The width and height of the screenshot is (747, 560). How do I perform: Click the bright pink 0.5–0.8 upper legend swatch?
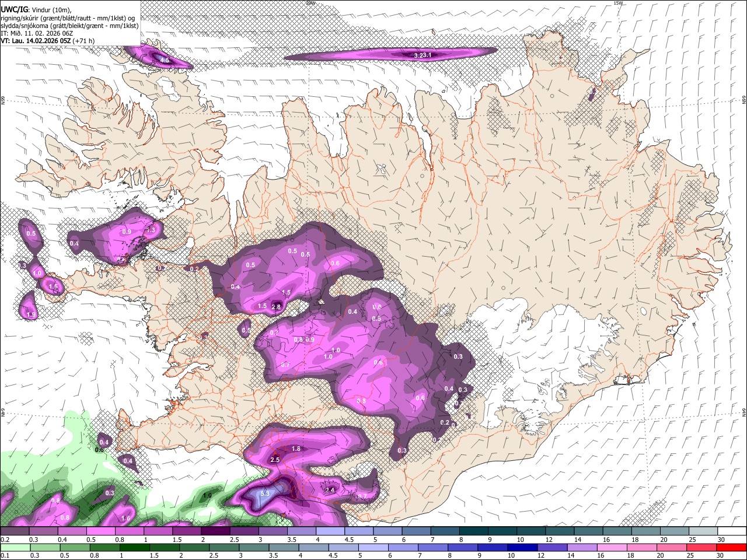(x=100, y=531)
